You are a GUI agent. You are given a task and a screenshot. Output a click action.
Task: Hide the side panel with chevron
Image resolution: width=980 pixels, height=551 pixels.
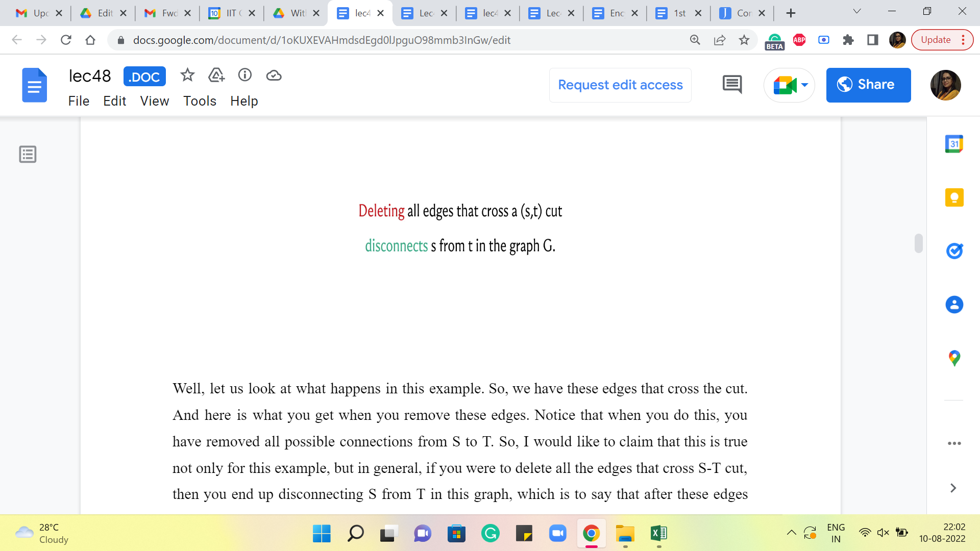pyautogui.click(x=953, y=488)
